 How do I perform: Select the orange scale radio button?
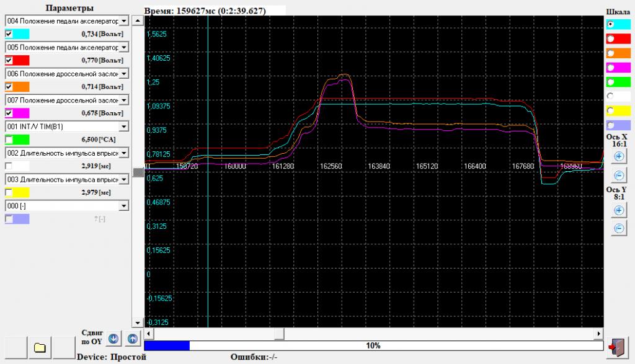click(611, 53)
